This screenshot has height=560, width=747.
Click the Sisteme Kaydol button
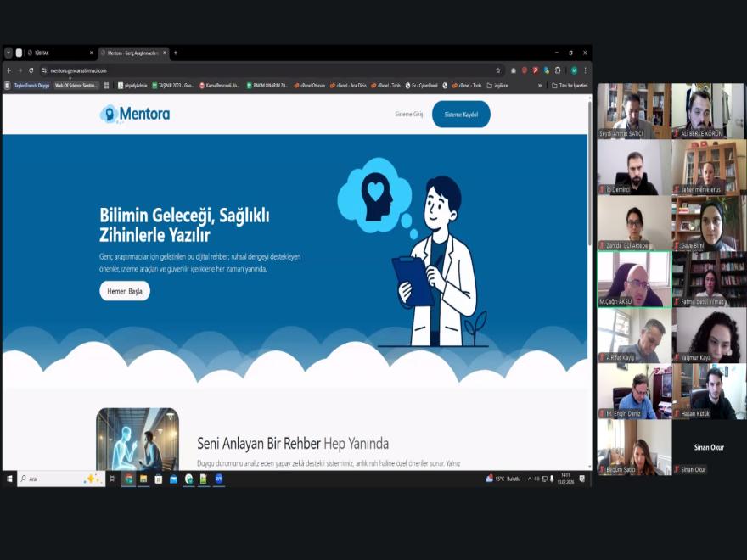pos(461,114)
